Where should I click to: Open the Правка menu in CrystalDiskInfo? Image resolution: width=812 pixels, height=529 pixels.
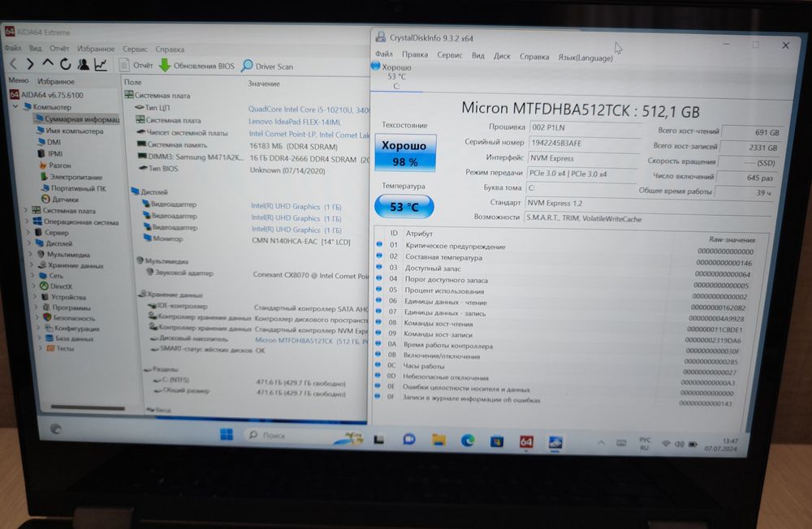tap(415, 54)
